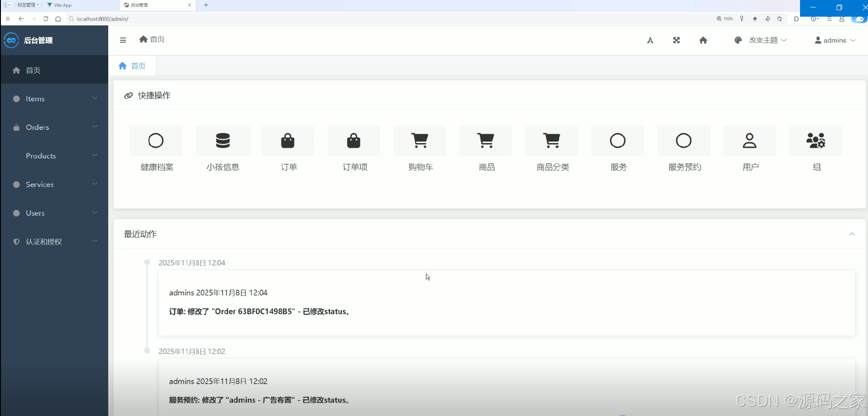Open the 用户 person shortcut
868x416 pixels.
(x=750, y=141)
